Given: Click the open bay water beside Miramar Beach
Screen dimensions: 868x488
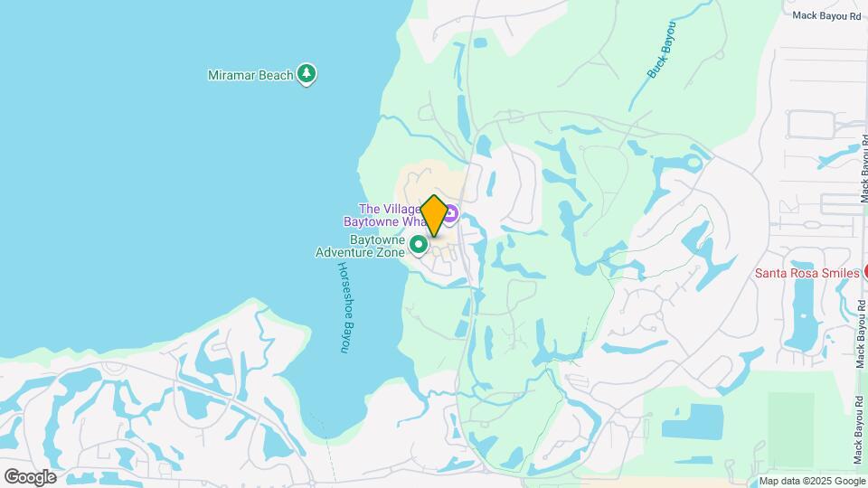Looking at the screenshot, I should tap(166, 183).
